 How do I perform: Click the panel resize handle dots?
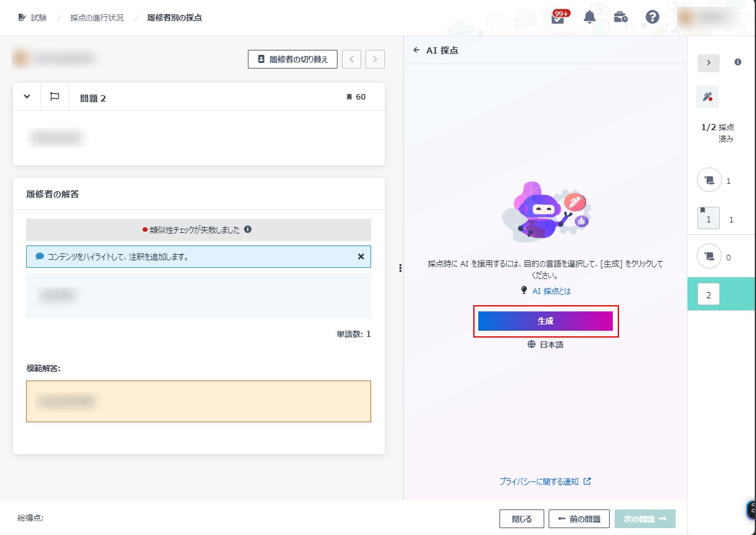click(x=400, y=268)
